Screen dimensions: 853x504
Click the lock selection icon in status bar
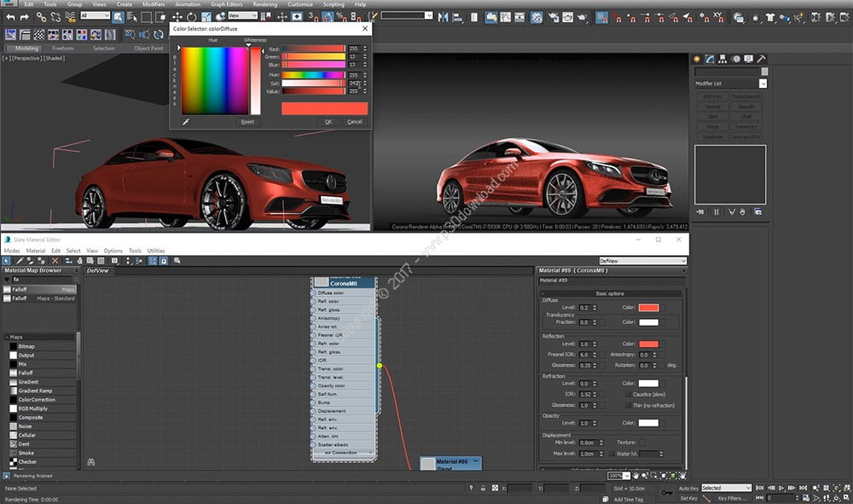[x=483, y=489]
